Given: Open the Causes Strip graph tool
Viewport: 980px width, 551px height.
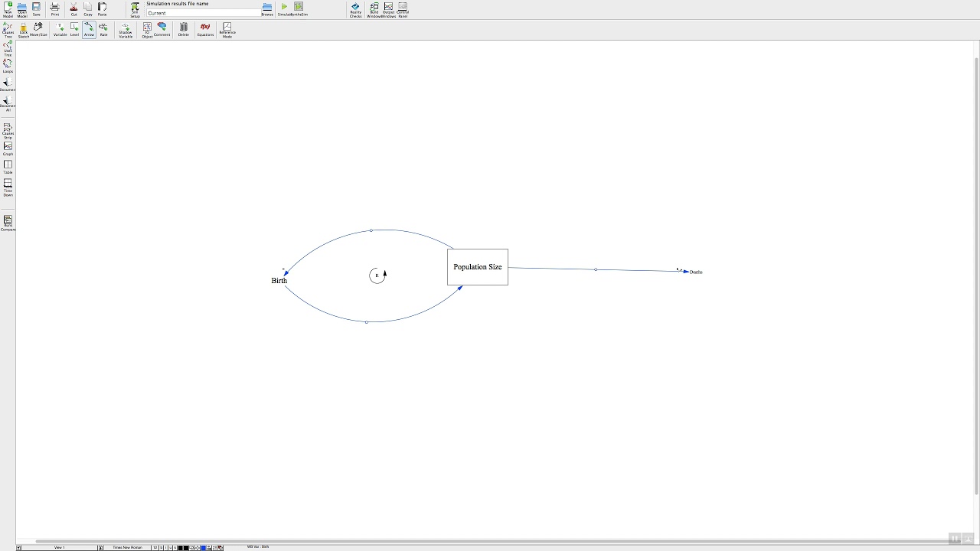Looking at the screenshot, I should point(8,131).
